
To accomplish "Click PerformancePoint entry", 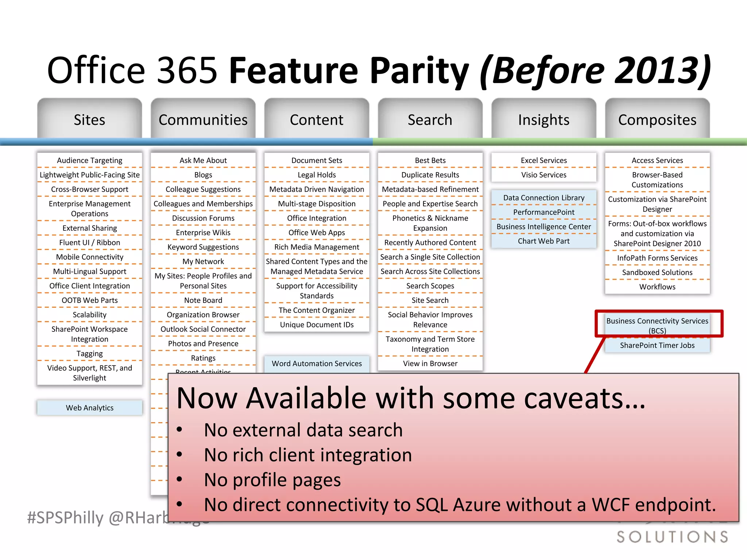I will [544, 212].
